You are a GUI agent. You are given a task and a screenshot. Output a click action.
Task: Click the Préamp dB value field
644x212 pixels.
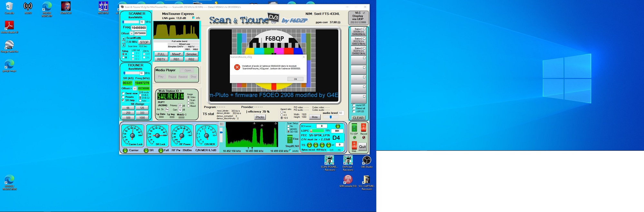click(180, 106)
